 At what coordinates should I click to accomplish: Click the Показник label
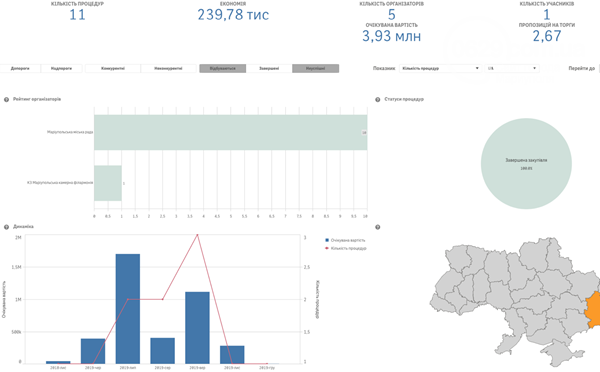pyautogui.click(x=384, y=69)
